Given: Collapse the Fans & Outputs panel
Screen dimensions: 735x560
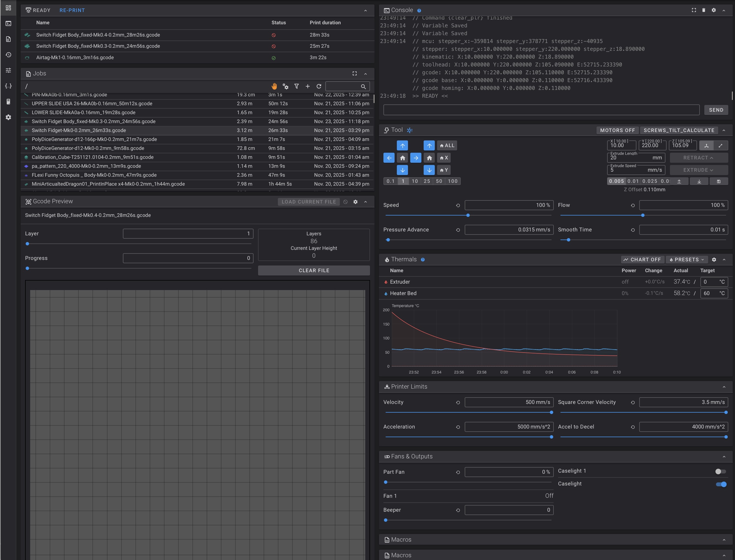Looking at the screenshot, I should tap(724, 457).
